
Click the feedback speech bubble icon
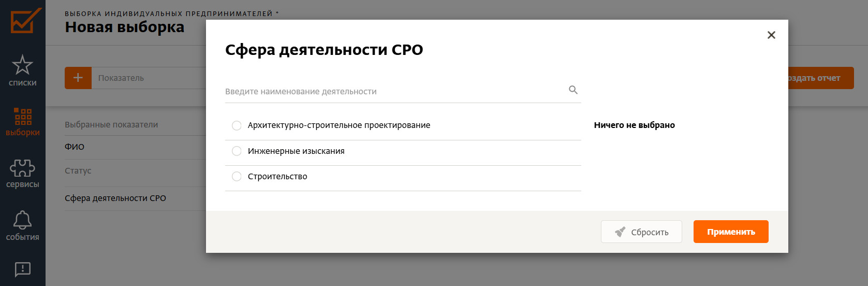pyautogui.click(x=22, y=269)
